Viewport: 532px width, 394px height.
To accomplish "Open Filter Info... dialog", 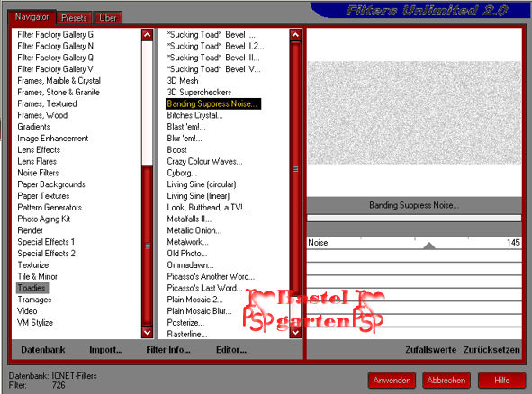I will tap(168, 350).
